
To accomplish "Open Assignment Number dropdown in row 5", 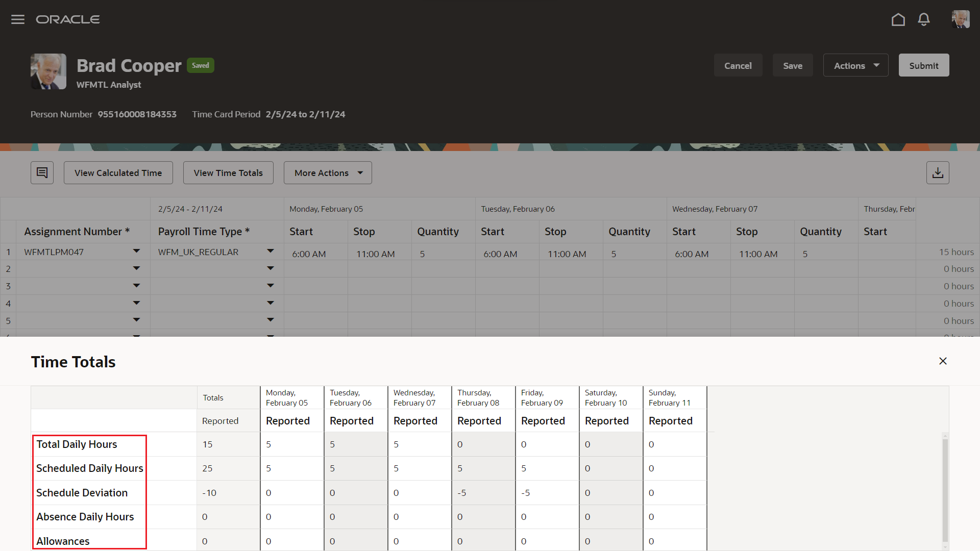I will pos(136,320).
